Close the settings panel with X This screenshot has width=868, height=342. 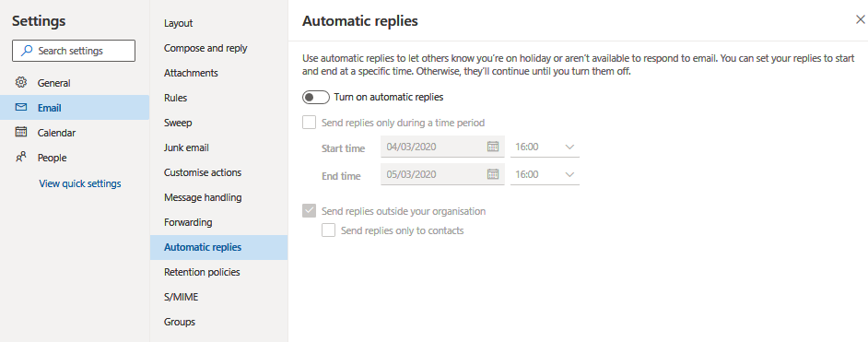pyautogui.click(x=861, y=20)
